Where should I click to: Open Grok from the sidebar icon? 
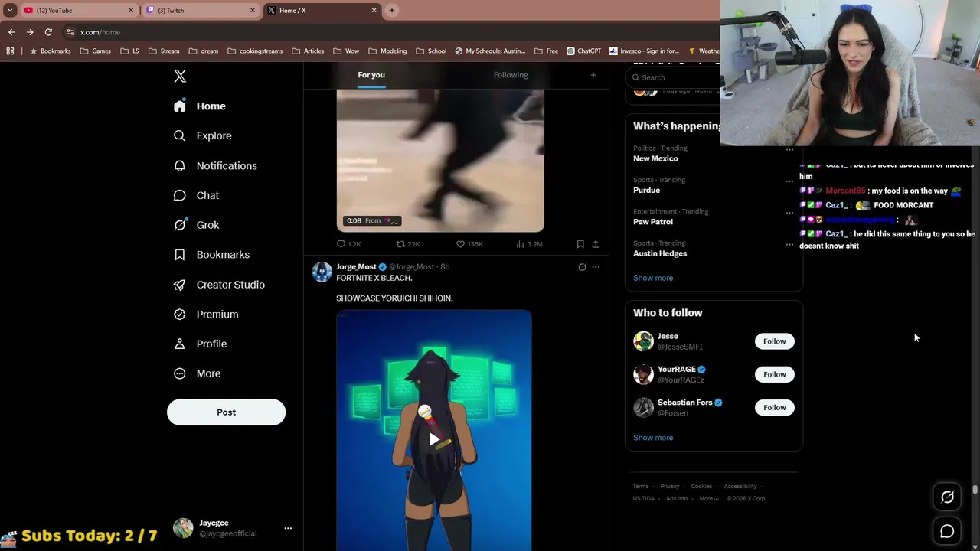coord(180,225)
